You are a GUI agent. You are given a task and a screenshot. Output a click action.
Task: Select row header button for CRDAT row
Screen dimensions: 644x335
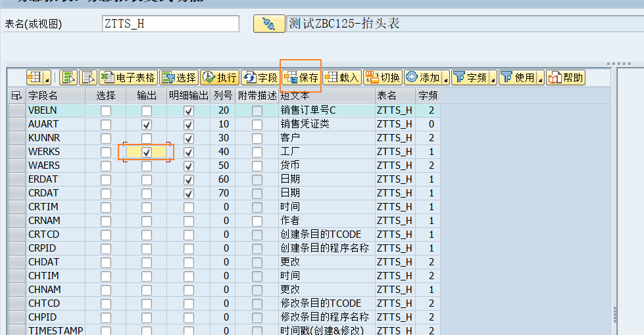click(x=17, y=193)
